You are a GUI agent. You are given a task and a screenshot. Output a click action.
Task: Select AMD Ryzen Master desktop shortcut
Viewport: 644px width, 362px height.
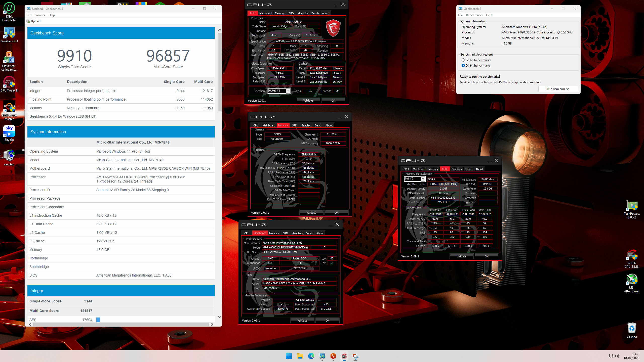click(x=9, y=111)
